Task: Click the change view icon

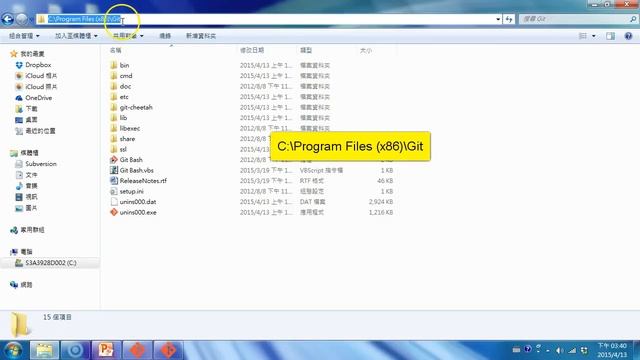Action: pyautogui.click(x=583, y=36)
